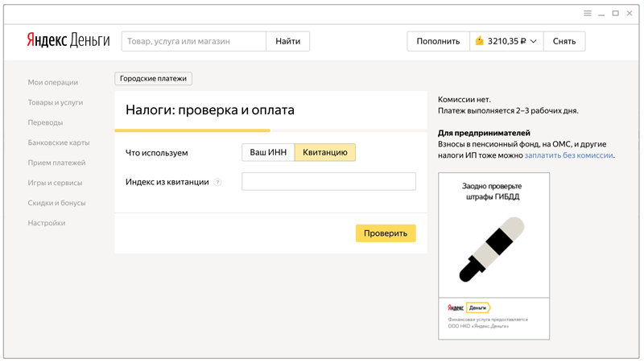Screen dimensions: 644x363
Task: Click the wallet icon next to balance
Action: [479, 41]
